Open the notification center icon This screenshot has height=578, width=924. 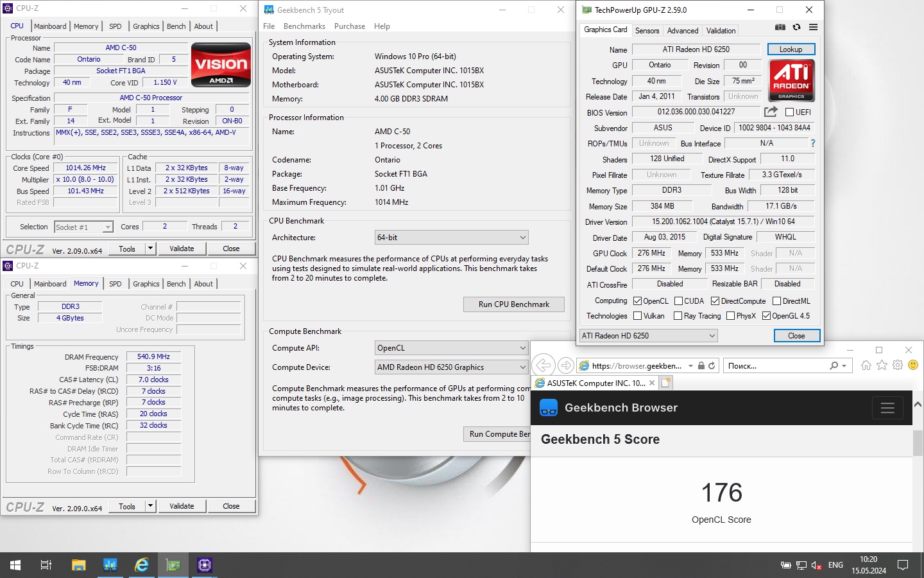(903, 565)
